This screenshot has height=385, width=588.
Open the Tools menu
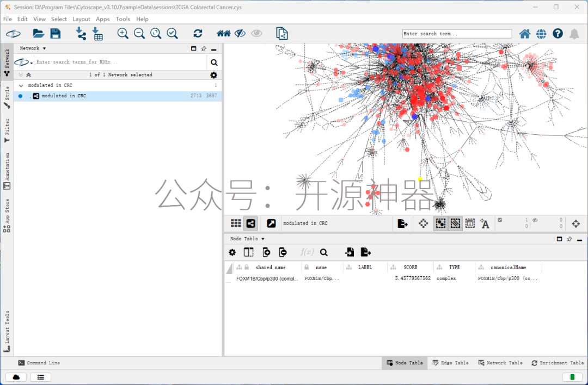tap(123, 19)
